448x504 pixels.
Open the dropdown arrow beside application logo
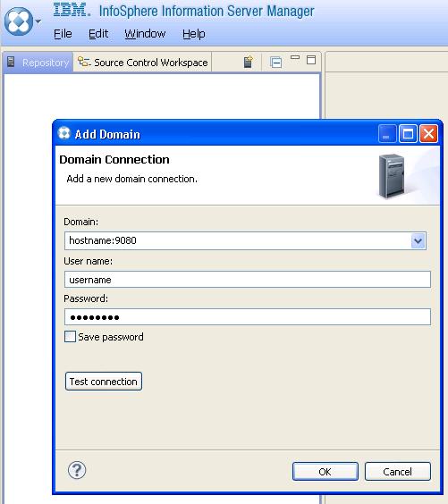pyautogui.click(x=38, y=21)
